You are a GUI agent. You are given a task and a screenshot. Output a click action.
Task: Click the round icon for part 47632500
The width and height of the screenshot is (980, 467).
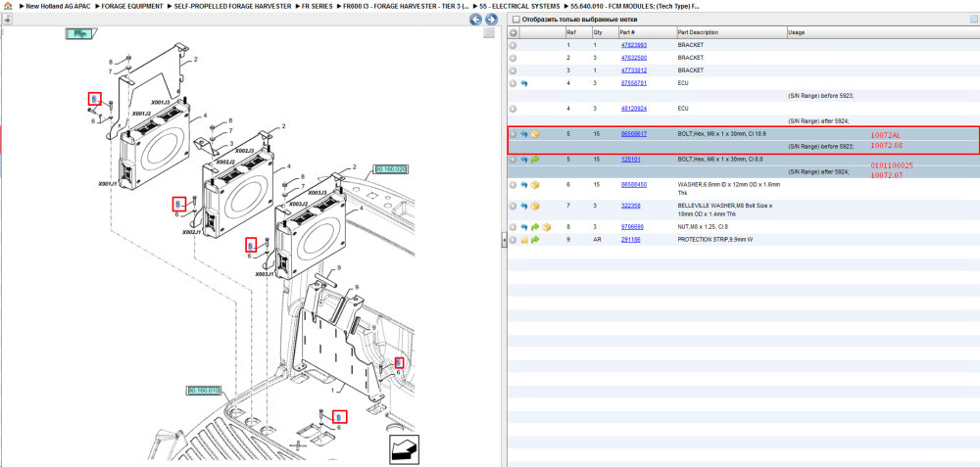pyautogui.click(x=514, y=58)
